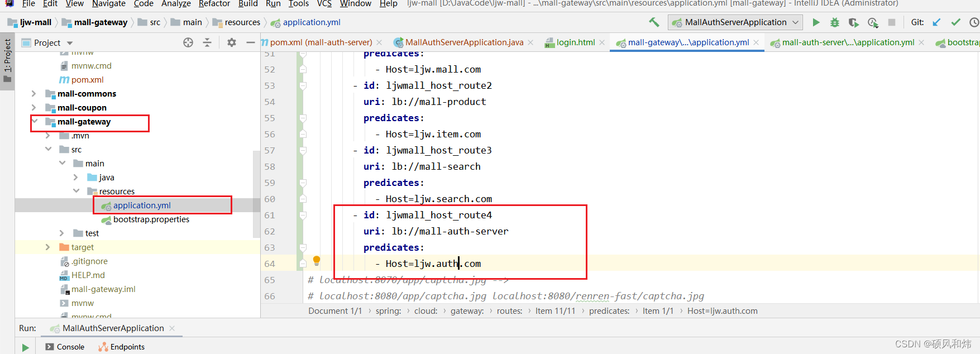Switch to the pom.xml (mall-auth-server) tab
The height and width of the screenshot is (354, 980).
pos(321,42)
